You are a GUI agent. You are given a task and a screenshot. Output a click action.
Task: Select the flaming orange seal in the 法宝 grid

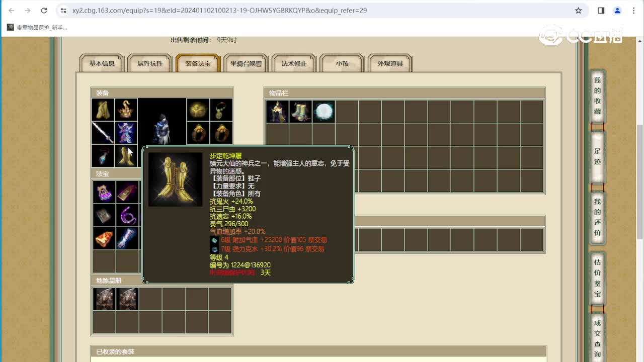[x=104, y=238]
